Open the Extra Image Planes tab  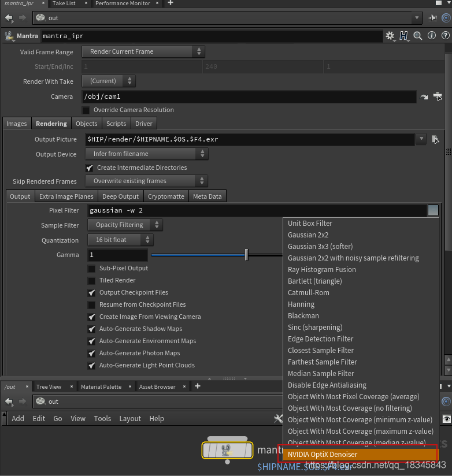coord(66,196)
